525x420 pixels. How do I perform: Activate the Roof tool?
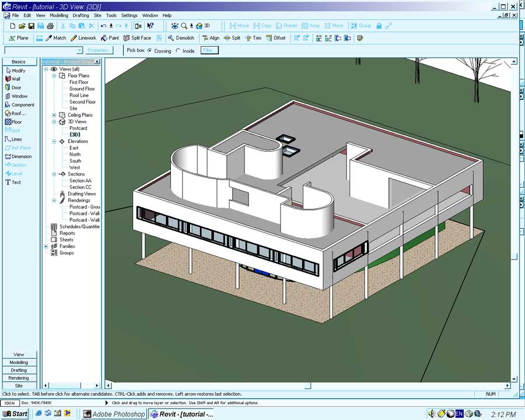[x=15, y=114]
